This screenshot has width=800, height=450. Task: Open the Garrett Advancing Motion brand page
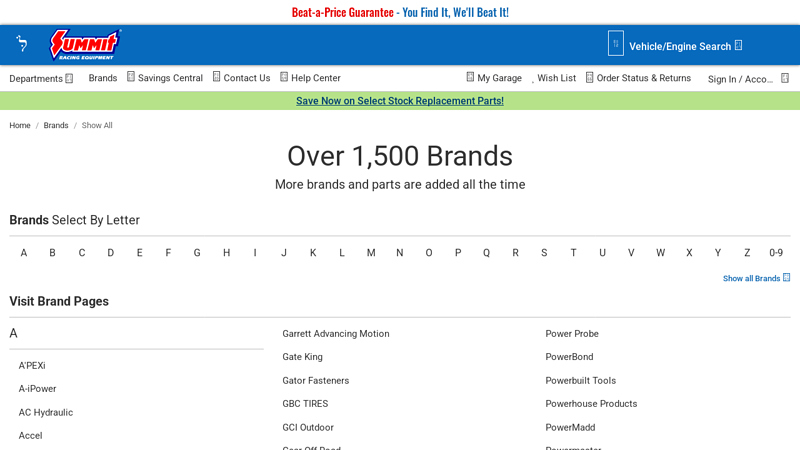click(336, 334)
